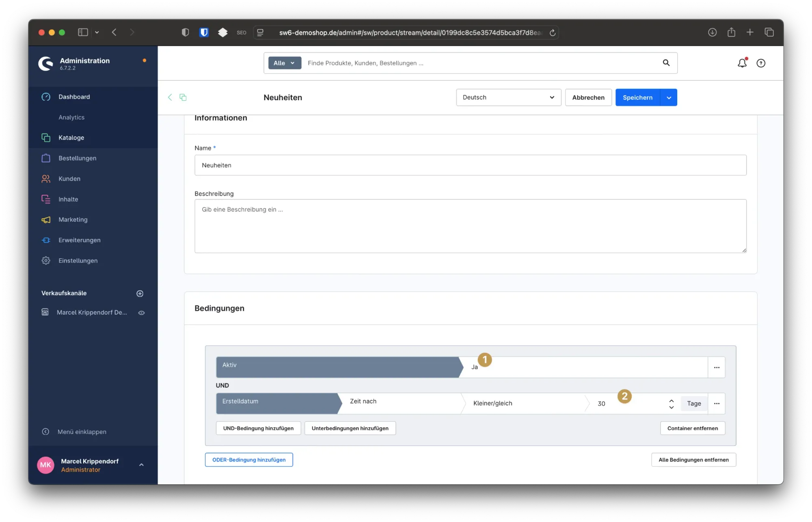Open the Deutsch language dropdown
Viewport: 812px width, 522px height.
coord(508,97)
